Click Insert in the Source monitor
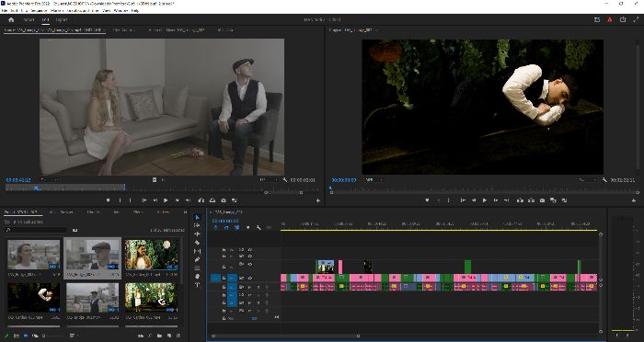This screenshot has height=342, width=644. coord(201,200)
